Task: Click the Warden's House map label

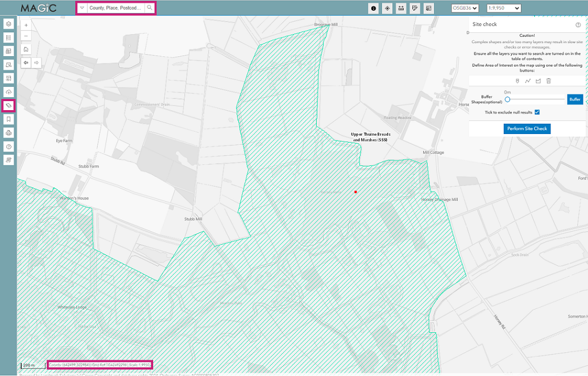Action: tap(74, 198)
